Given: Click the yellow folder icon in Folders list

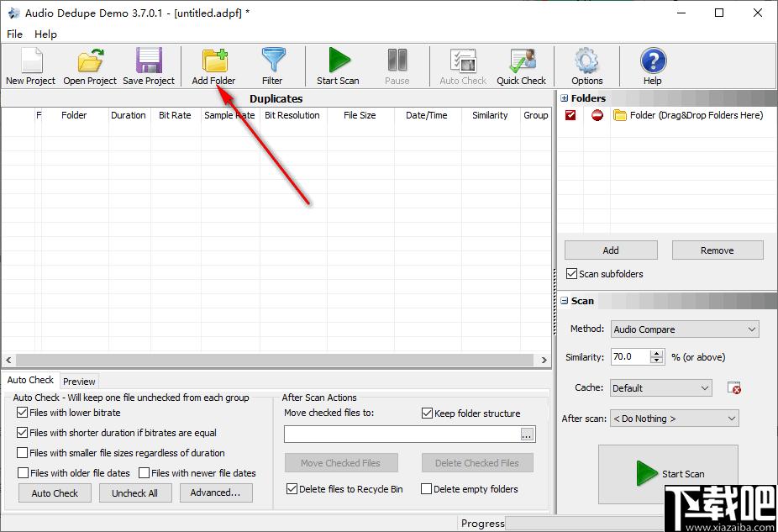Looking at the screenshot, I should click(x=620, y=115).
